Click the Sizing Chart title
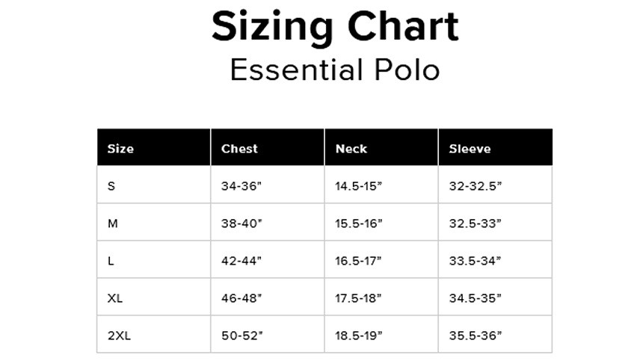 click(335, 28)
